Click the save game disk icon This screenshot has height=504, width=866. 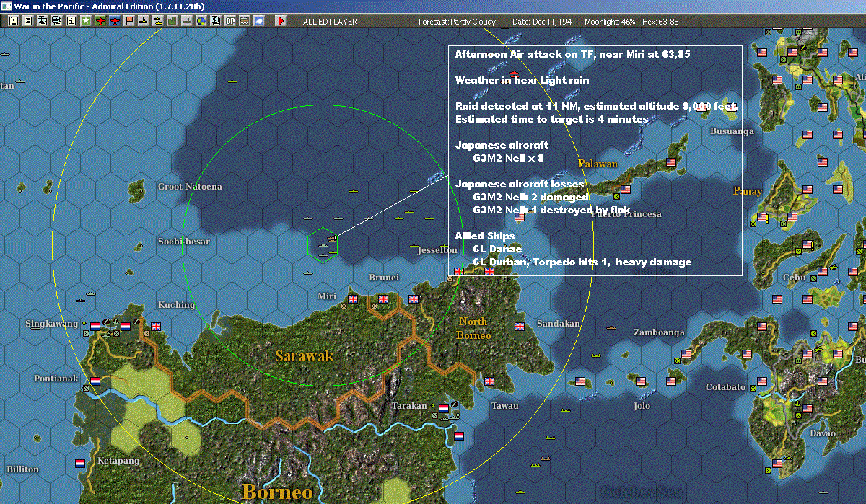coord(13,21)
